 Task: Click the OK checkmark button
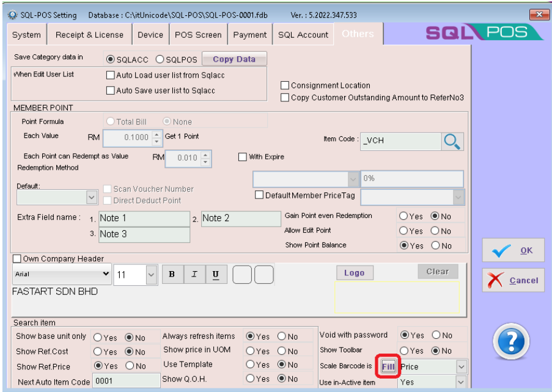[x=513, y=251]
